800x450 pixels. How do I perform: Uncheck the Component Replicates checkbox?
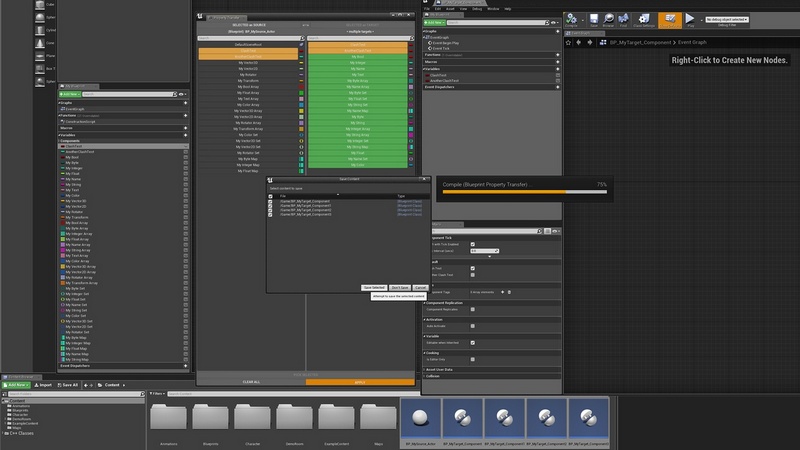tap(473, 310)
